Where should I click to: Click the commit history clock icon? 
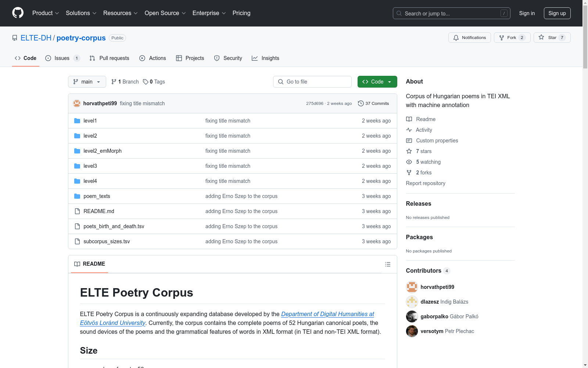coord(361,103)
